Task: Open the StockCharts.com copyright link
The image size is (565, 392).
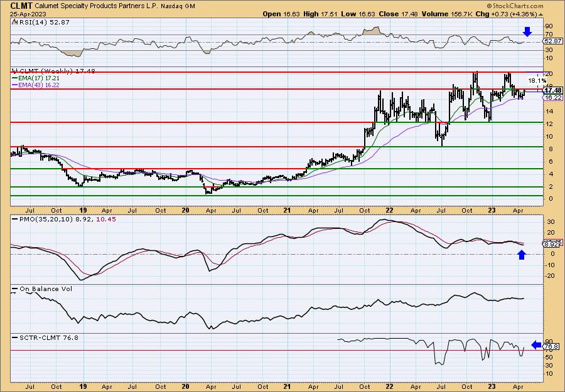Action: tap(515, 6)
